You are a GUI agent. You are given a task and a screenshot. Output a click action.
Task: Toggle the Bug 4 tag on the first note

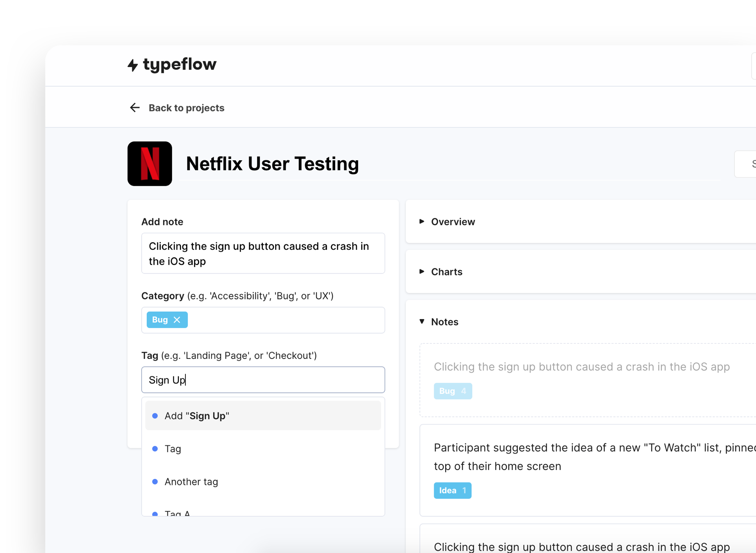tap(453, 391)
